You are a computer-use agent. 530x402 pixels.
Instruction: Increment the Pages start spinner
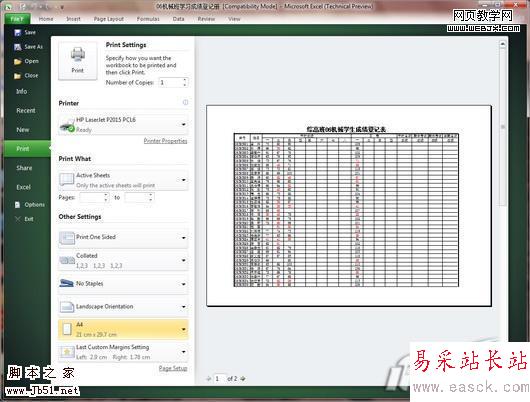(106, 195)
